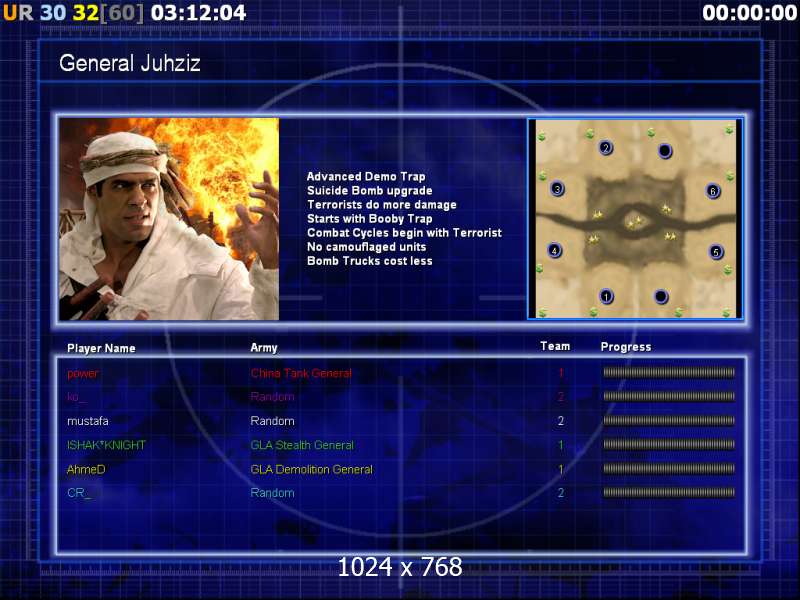Viewport: 800px width, 600px height.
Task: Click the star cluster at the map's center
Action: (634, 221)
